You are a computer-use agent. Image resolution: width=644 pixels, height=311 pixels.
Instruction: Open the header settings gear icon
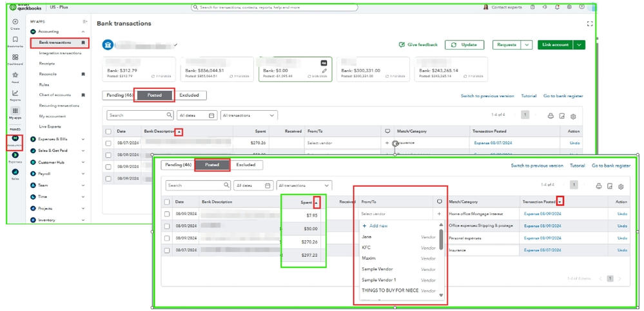pyautogui.click(x=569, y=7)
